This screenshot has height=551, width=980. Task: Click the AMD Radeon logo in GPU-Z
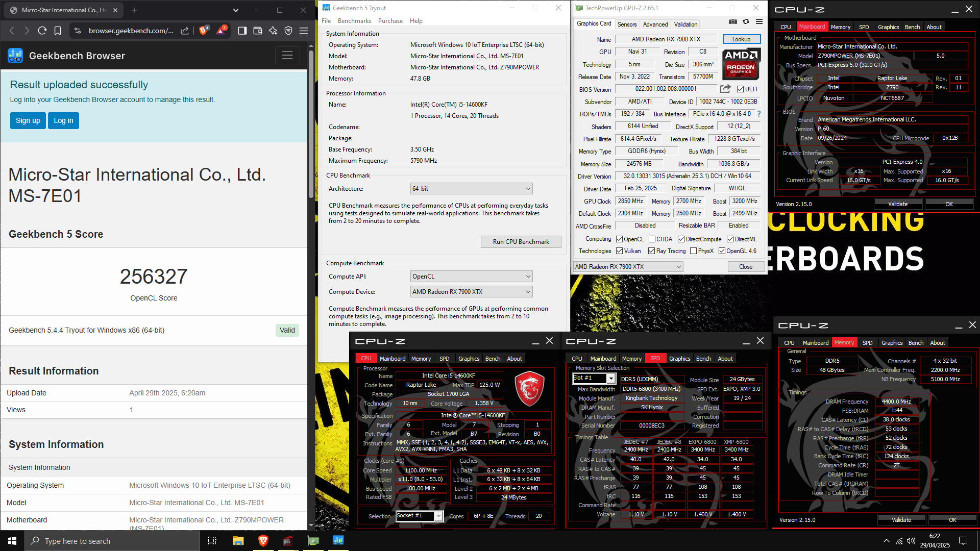[x=741, y=64]
